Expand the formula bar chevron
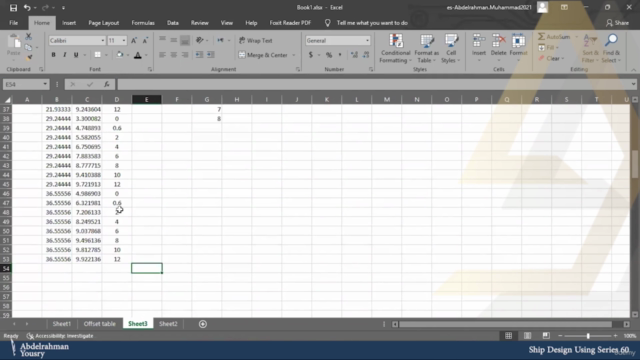Viewport: 640px width, 360px height. coord(633,84)
